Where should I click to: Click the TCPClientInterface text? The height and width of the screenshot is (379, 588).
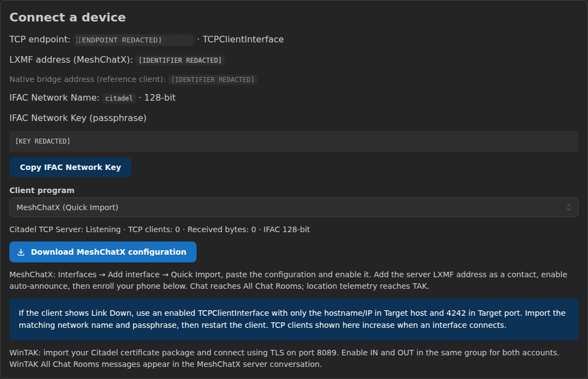pos(243,39)
